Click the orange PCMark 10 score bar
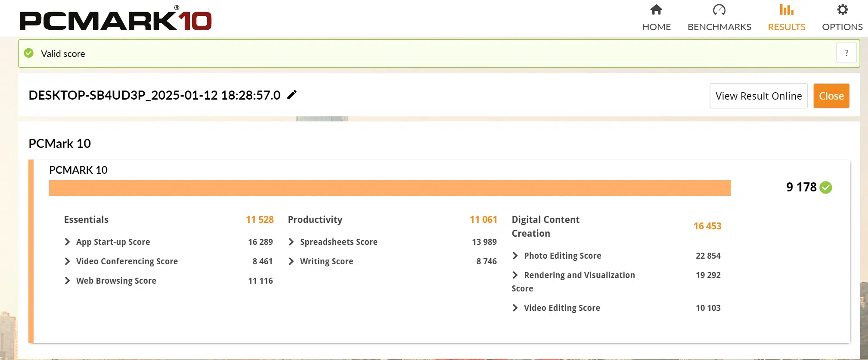The image size is (868, 360). [390, 188]
